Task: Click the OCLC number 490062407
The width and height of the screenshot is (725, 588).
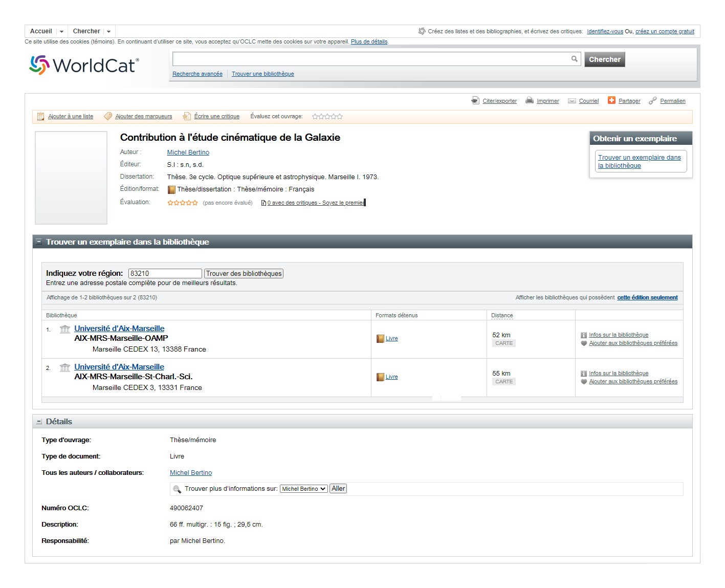Action: point(186,508)
